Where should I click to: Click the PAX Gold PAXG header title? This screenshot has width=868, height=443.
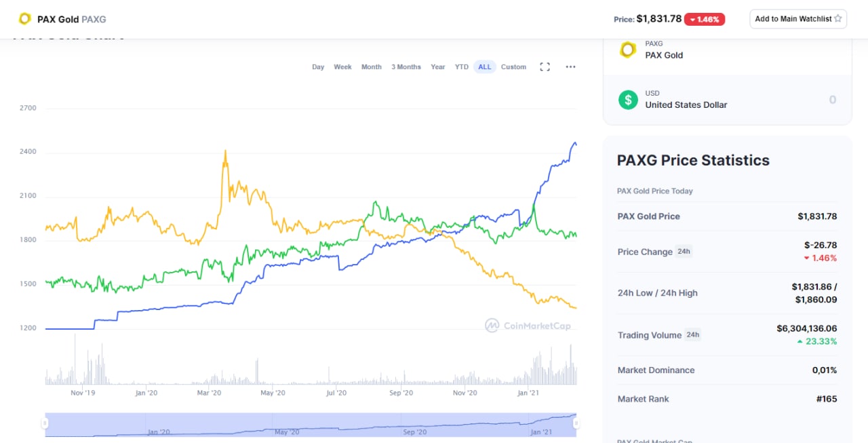click(x=71, y=19)
